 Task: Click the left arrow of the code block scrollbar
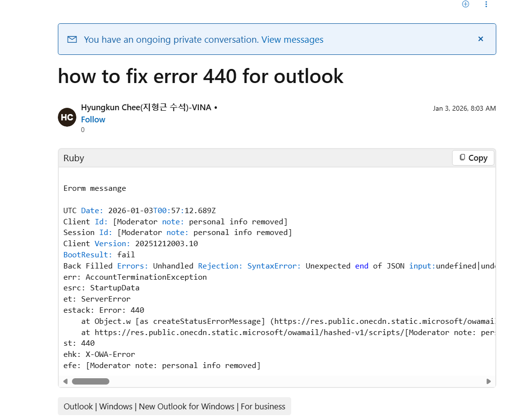65,381
